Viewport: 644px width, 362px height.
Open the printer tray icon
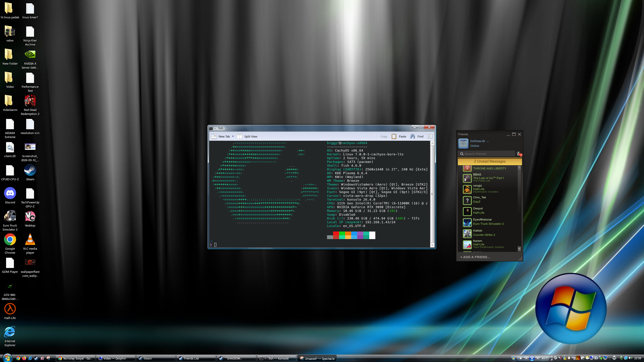click(614, 358)
